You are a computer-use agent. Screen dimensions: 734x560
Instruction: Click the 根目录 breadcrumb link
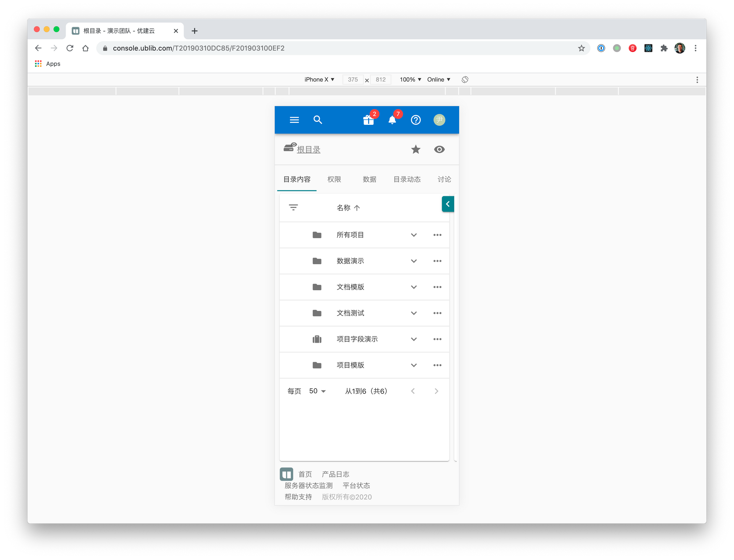[308, 150]
